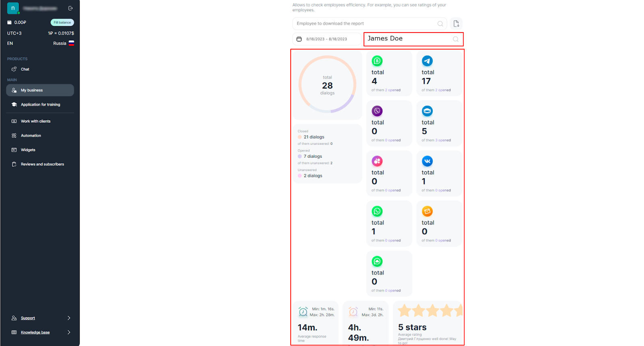Click the purple Viber channel icon
Screen dimensions: 644x346
click(377, 111)
